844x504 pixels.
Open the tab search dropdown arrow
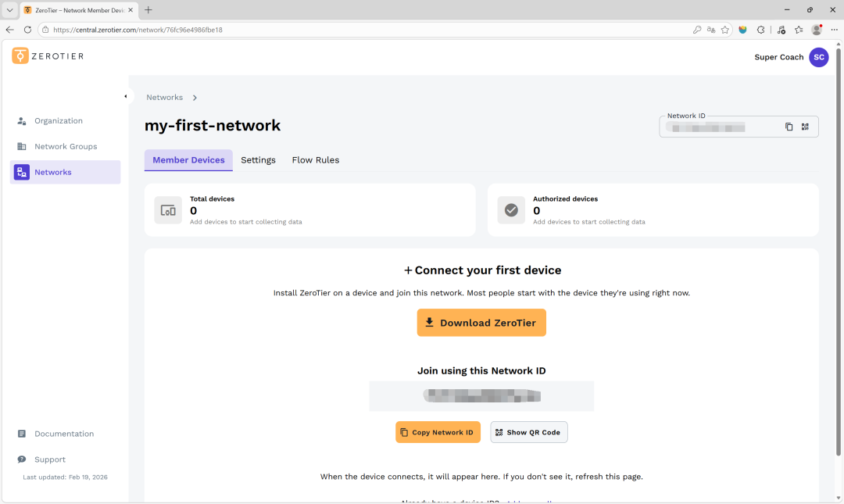9,9
